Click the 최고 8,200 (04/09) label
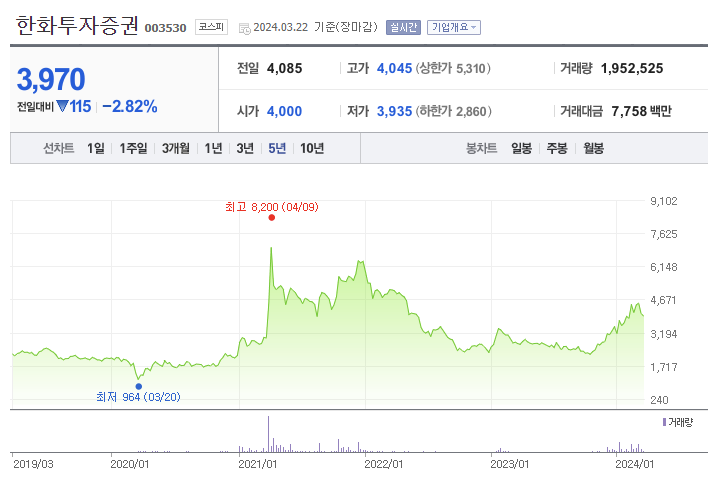 tap(272, 207)
